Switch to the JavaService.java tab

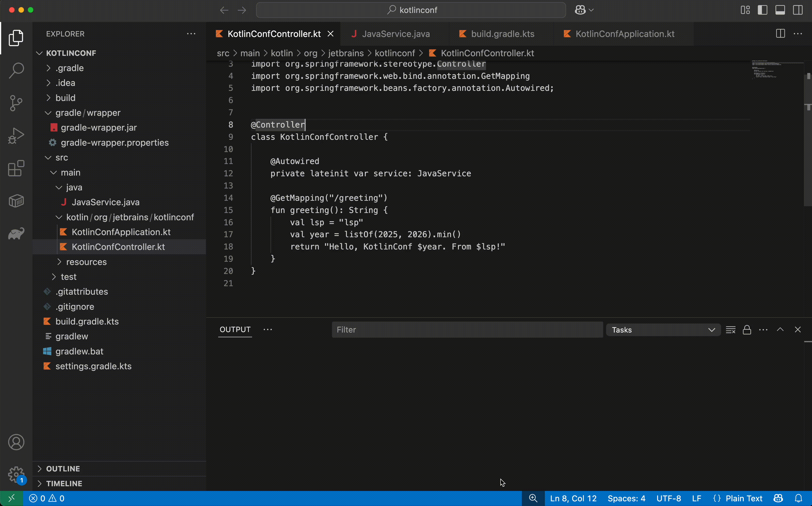pos(396,33)
